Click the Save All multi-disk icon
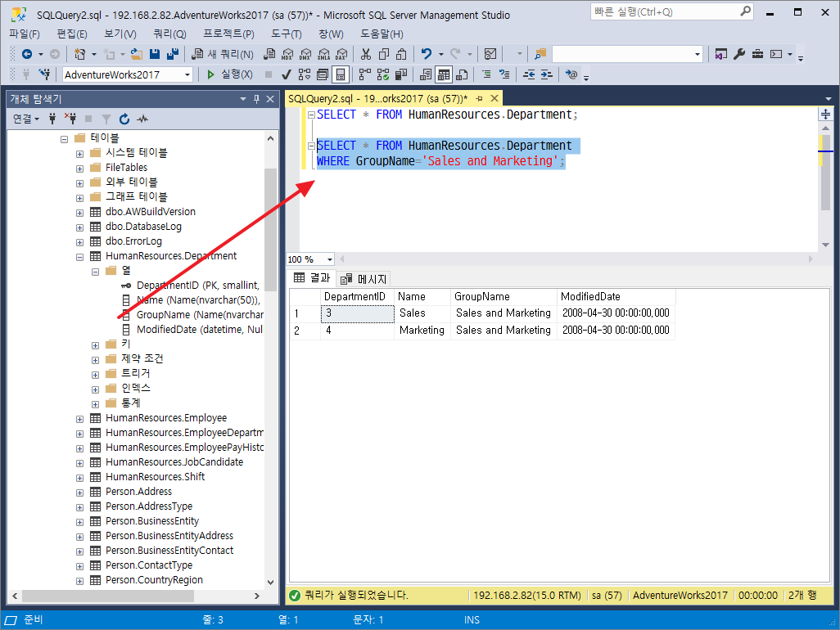 (x=173, y=54)
